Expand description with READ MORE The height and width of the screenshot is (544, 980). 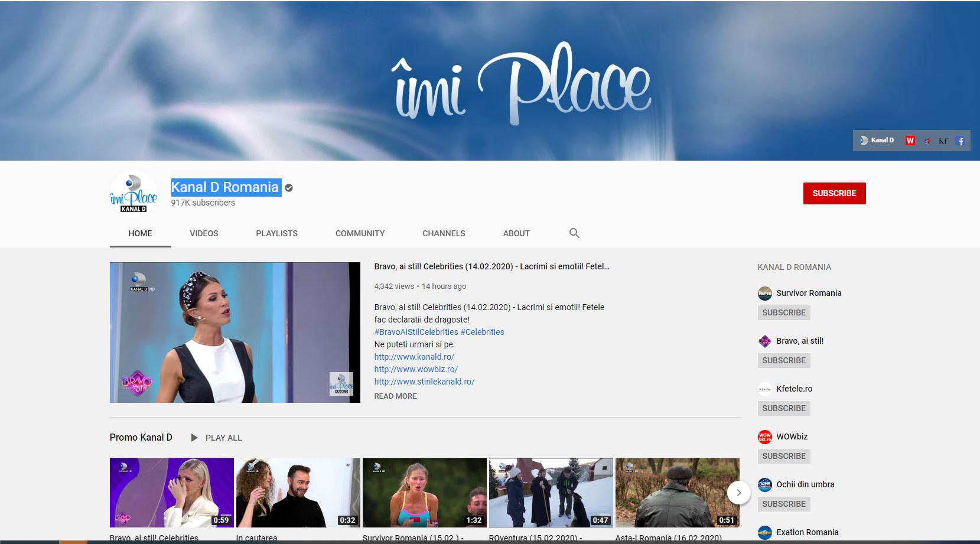point(395,396)
